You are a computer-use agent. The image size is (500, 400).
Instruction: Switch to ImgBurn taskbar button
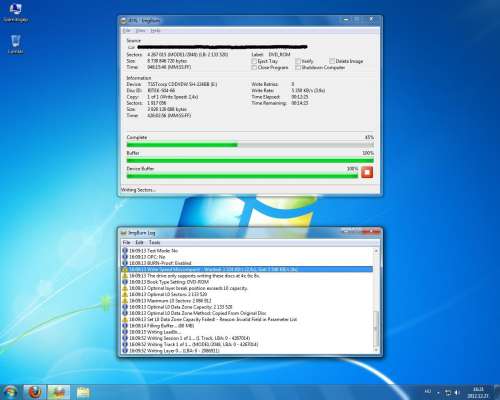59,392
